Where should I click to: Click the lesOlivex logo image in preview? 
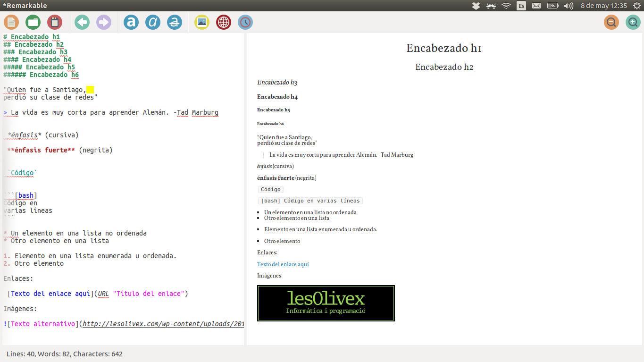326,303
